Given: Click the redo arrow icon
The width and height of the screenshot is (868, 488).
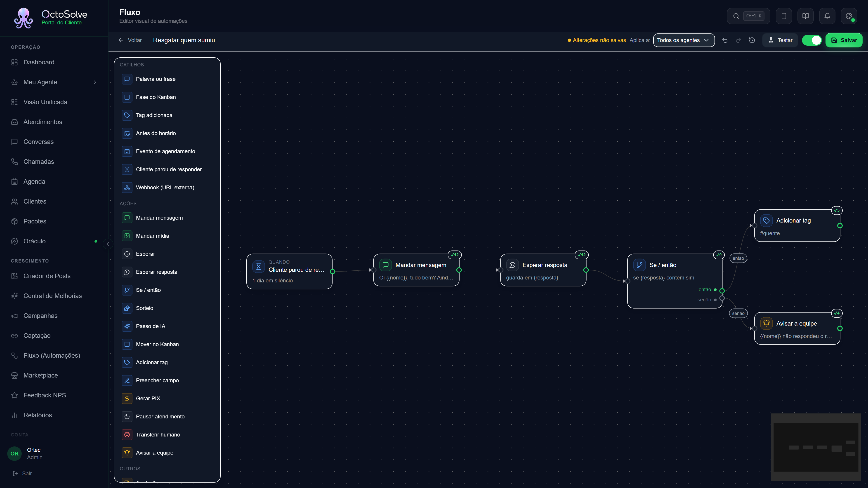Looking at the screenshot, I should pyautogui.click(x=738, y=40).
